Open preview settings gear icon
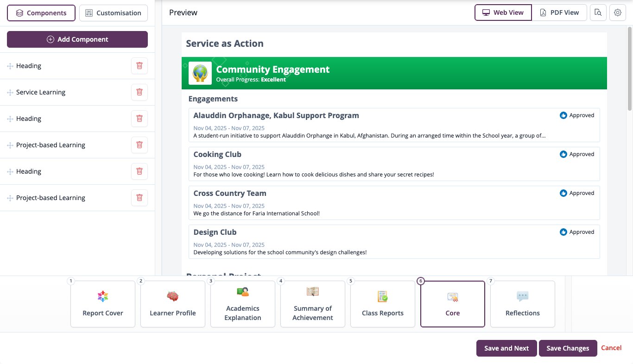The height and width of the screenshot is (364, 633). (x=618, y=13)
